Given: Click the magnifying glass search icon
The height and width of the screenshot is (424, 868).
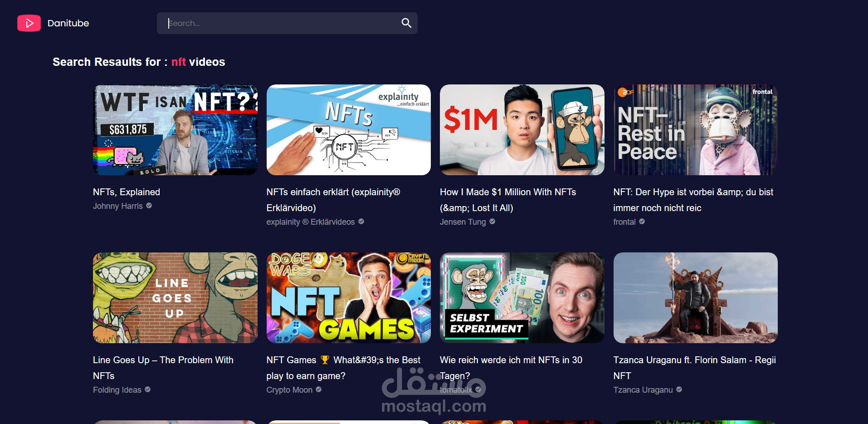Looking at the screenshot, I should point(406,23).
